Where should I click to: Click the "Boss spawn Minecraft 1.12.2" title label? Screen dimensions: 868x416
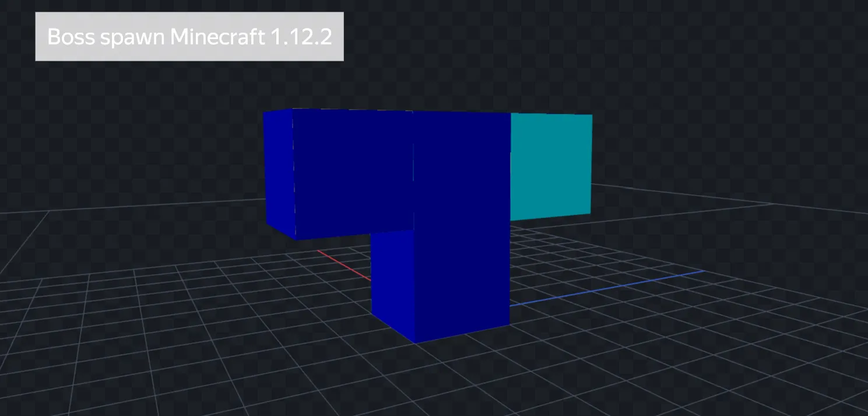pyautogui.click(x=189, y=37)
